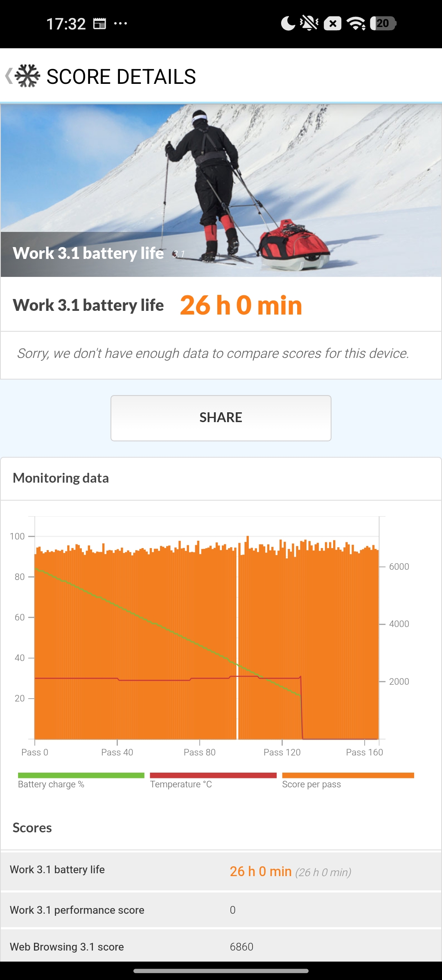Tap the Wi-Fi status icon
This screenshot has height=980, width=442.
(356, 24)
